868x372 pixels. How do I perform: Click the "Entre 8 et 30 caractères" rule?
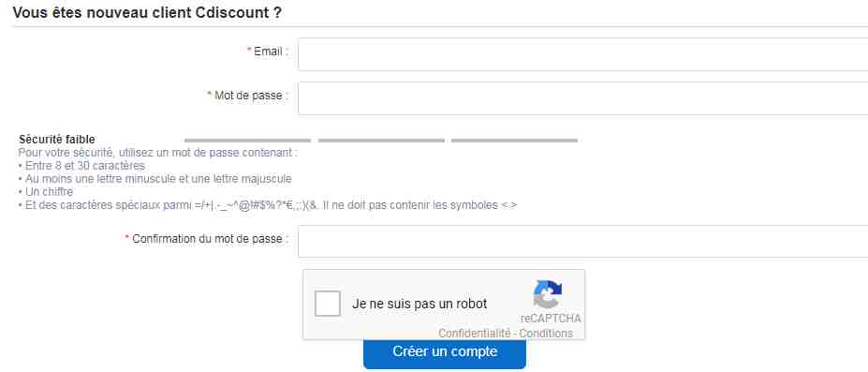click(84, 166)
